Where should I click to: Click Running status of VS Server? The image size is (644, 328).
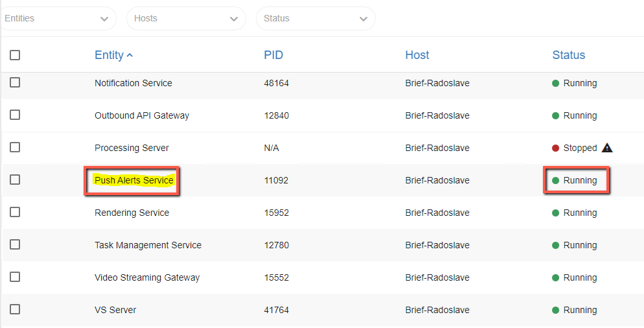coord(580,310)
